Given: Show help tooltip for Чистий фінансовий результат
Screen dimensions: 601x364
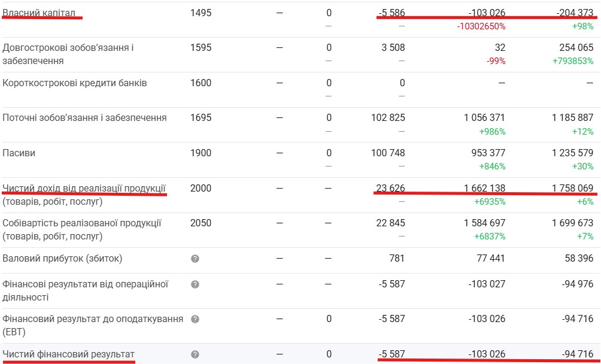Looking at the screenshot, I should pyautogui.click(x=195, y=354).
